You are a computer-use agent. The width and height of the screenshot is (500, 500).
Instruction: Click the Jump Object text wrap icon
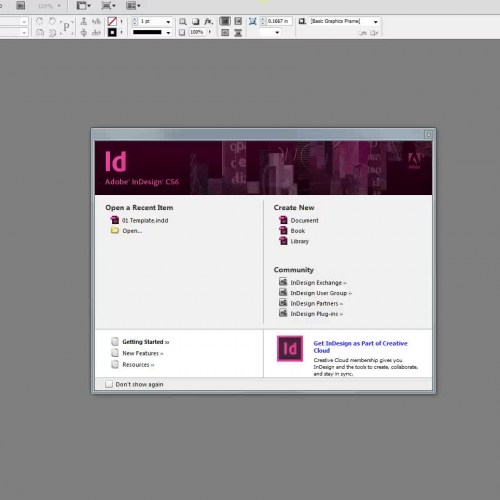tap(238, 33)
